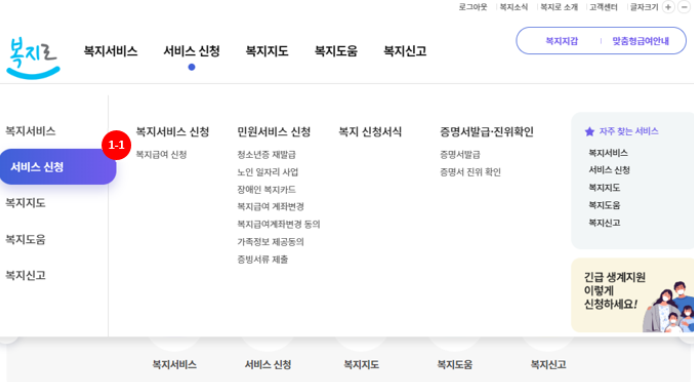Open 복지지도 in top navigation

pyautogui.click(x=267, y=51)
